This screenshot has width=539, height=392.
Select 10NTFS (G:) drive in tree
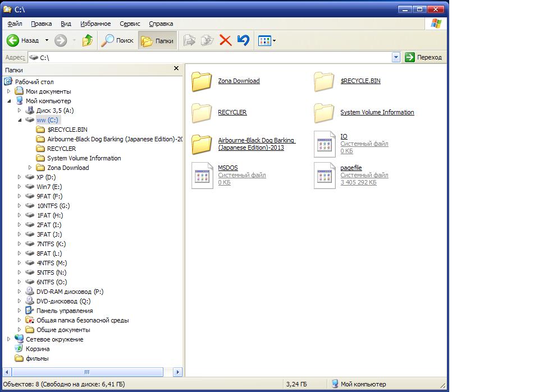[x=53, y=206]
